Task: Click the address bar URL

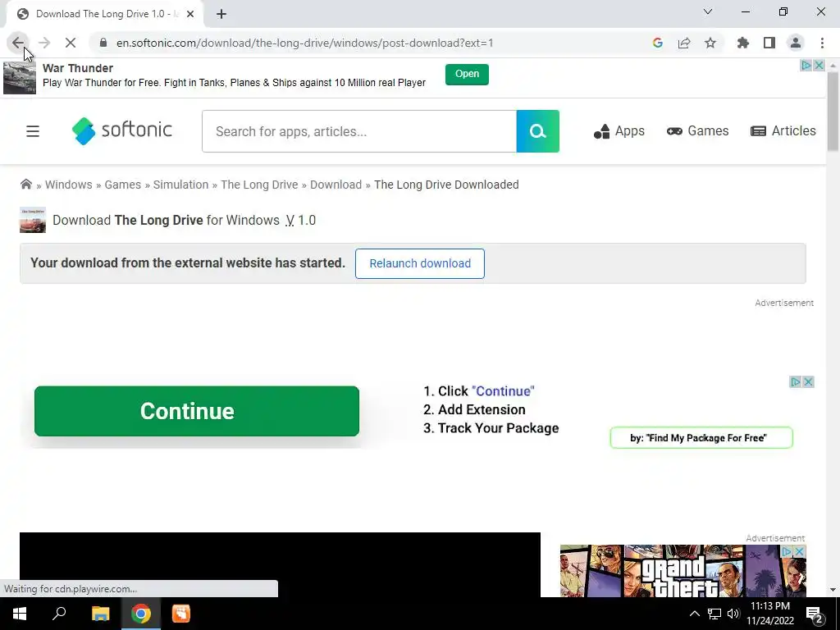Action: pyautogui.click(x=305, y=43)
